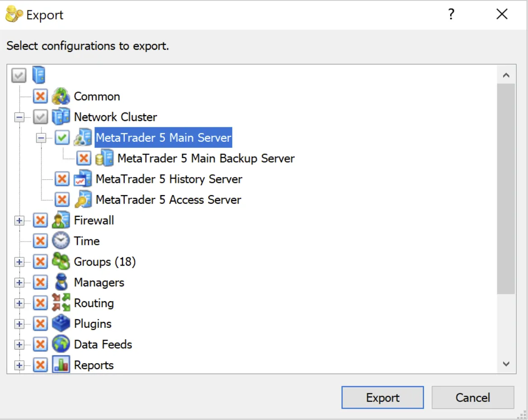528x420 pixels.
Task: Click the Common globe icon
Action: pyautogui.click(x=61, y=97)
